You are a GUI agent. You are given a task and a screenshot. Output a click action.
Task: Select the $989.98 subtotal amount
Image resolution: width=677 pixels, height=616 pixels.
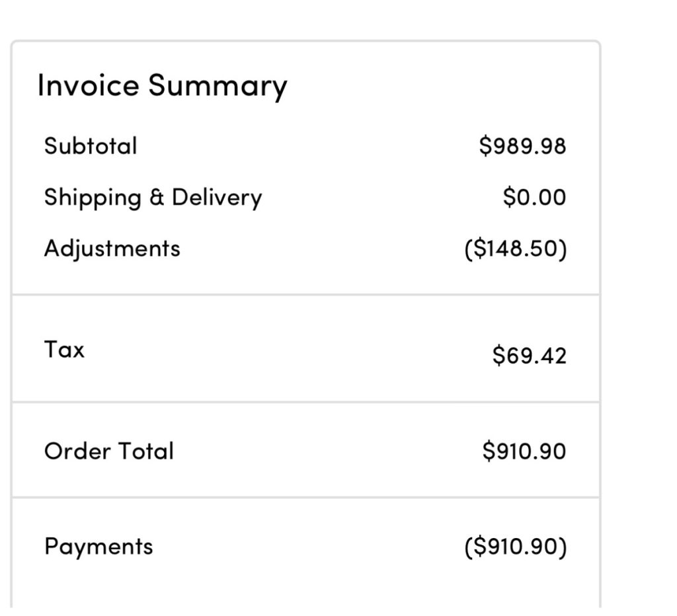pyautogui.click(x=522, y=145)
